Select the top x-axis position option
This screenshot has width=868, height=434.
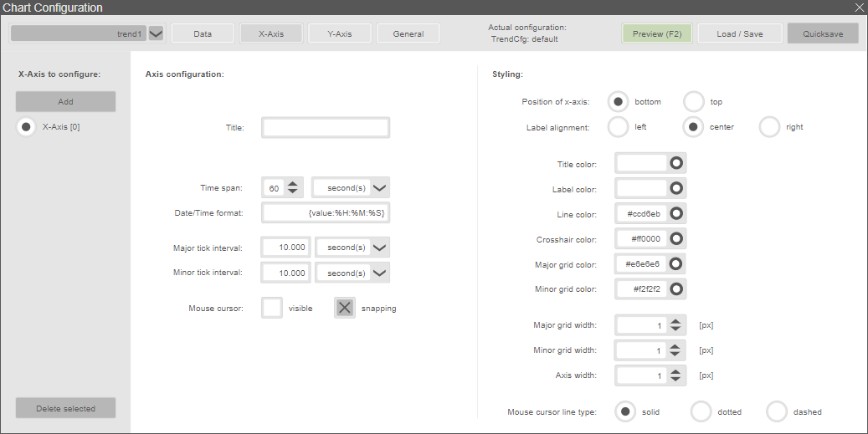click(x=694, y=102)
